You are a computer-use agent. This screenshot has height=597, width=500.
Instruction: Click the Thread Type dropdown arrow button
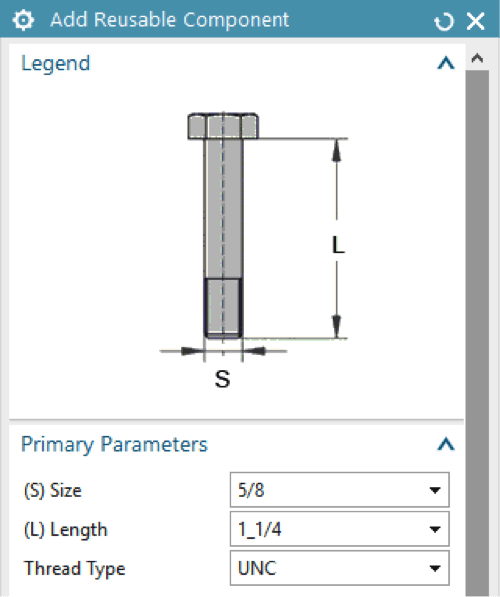pyautogui.click(x=435, y=568)
